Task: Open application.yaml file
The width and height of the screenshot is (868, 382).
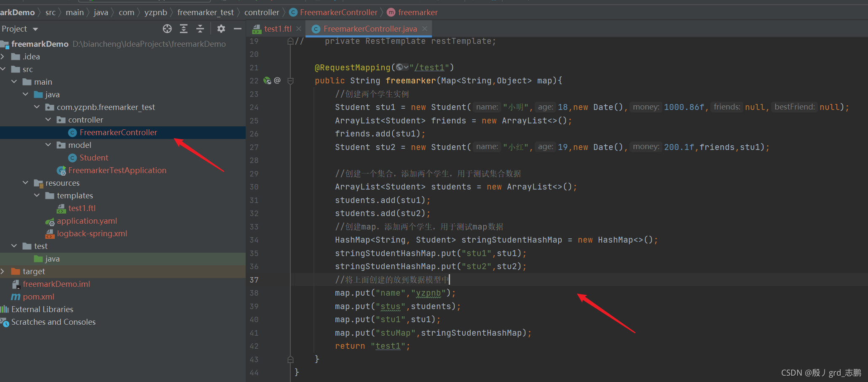Action: point(87,221)
